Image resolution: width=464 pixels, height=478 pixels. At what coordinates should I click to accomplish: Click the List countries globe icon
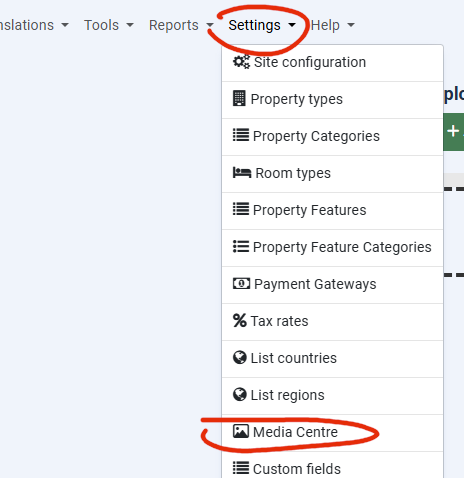pos(239,358)
